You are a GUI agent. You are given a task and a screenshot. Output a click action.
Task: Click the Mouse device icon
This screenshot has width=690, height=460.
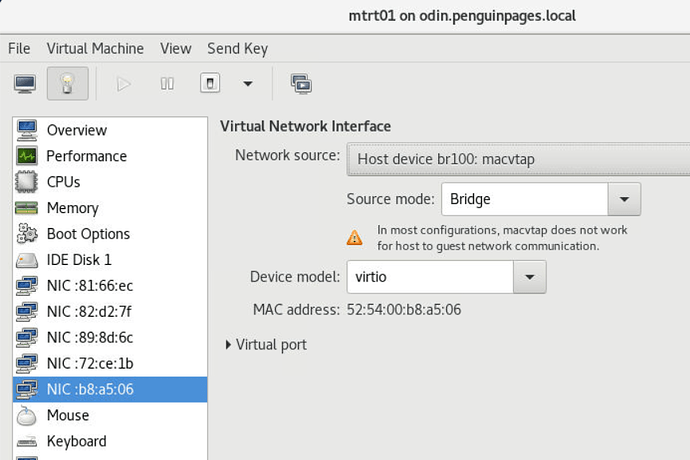(x=27, y=416)
